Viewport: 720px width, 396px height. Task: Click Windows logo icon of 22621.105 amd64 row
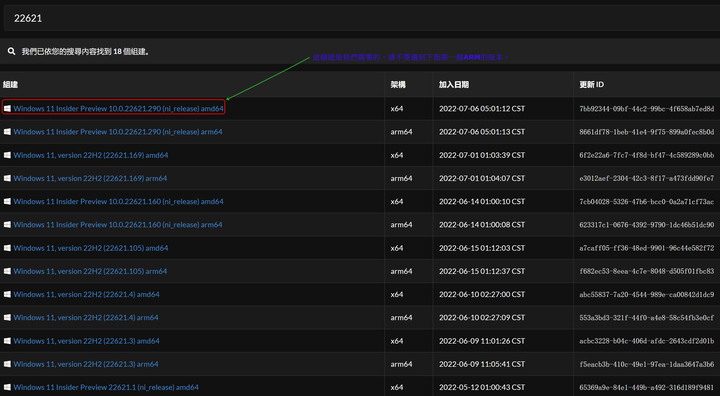tap(7, 248)
